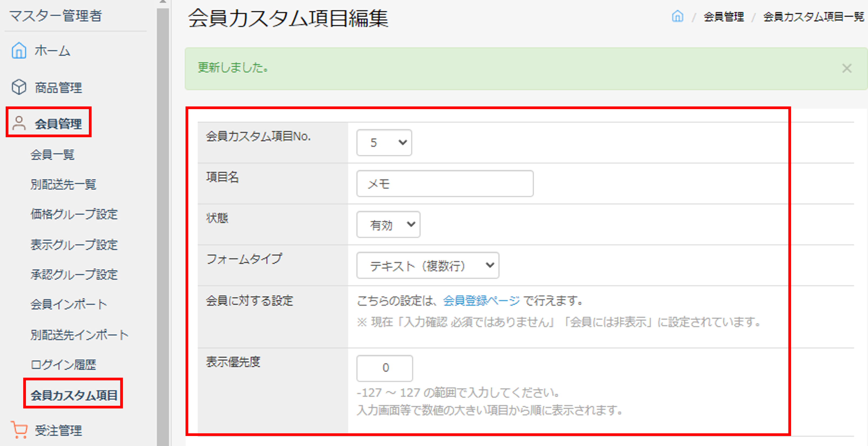Dismiss the 更新しました notification
Viewport: 868px width, 446px height.
[x=846, y=68]
